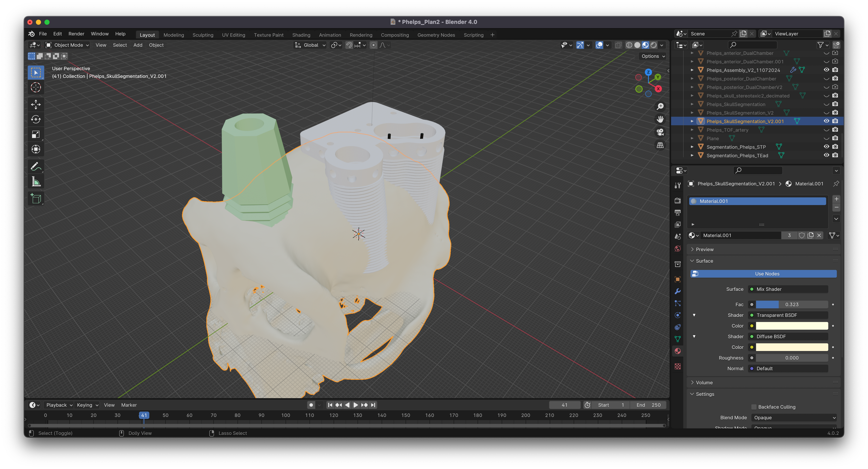
Task: Open the World properties tab
Action: (678, 248)
